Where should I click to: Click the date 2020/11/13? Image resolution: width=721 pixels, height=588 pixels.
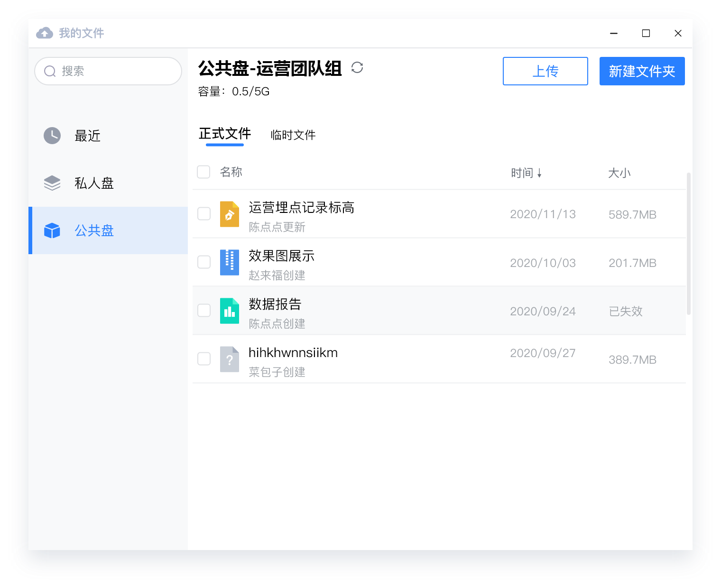543,214
